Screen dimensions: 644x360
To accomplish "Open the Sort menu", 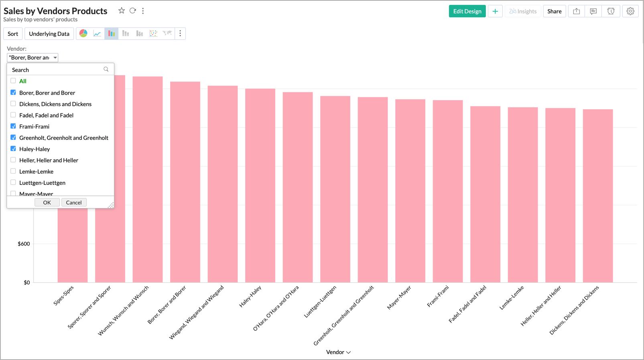I will click(13, 34).
